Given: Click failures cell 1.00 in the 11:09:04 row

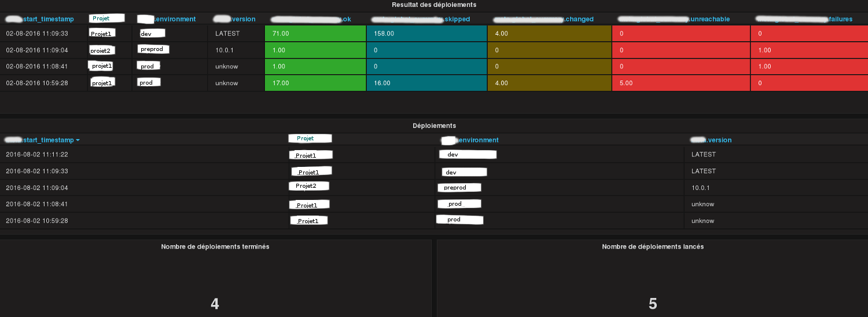Looking at the screenshot, I should point(810,50).
